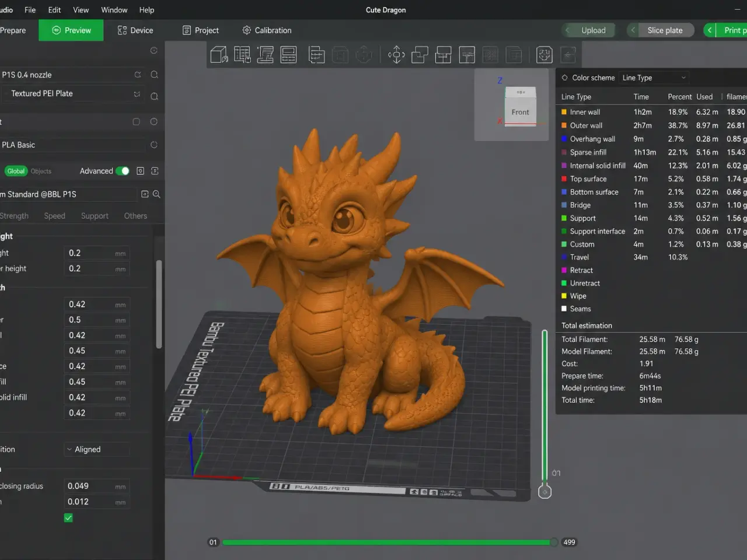The height and width of the screenshot is (560, 747).
Task: Click circular icon at top of left panel
Action: point(154,51)
